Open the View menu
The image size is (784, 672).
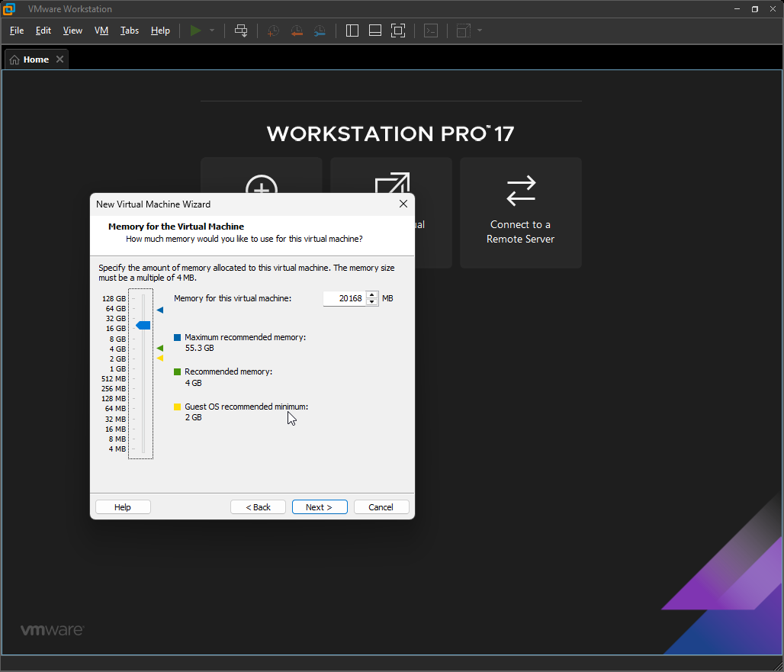point(72,31)
